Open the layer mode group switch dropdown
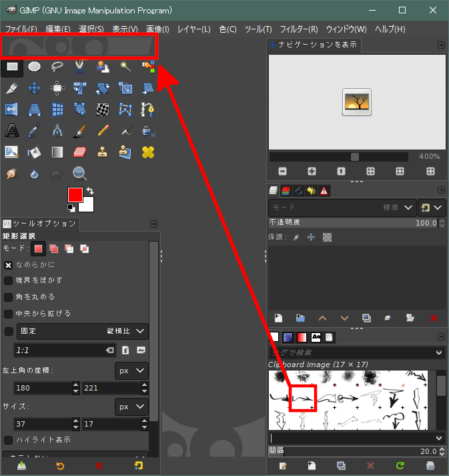Image resolution: width=449 pixels, height=476 pixels. (x=432, y=208)
